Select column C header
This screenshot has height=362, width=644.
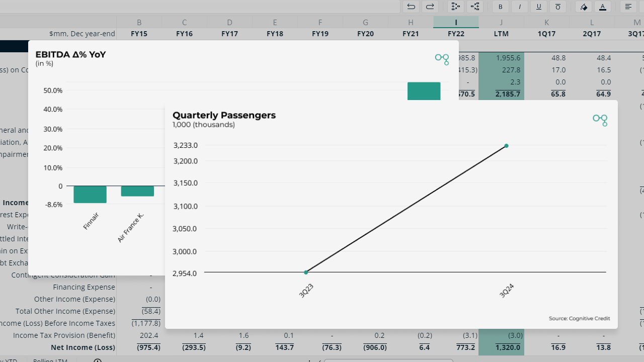pos(185,22)
